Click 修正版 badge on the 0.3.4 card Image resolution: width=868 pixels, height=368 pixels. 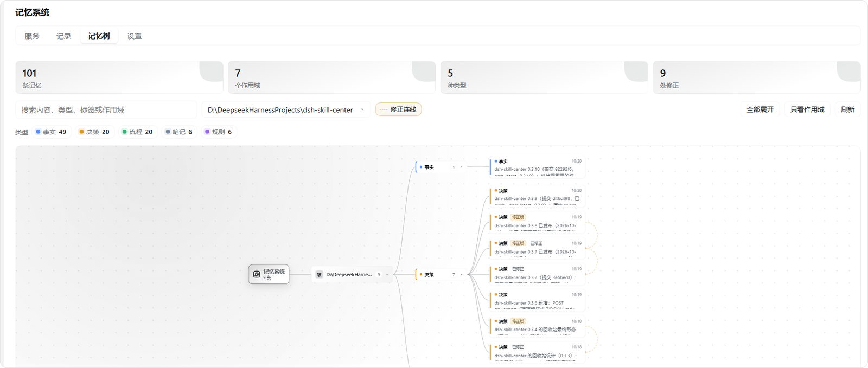tap(518, 321)
